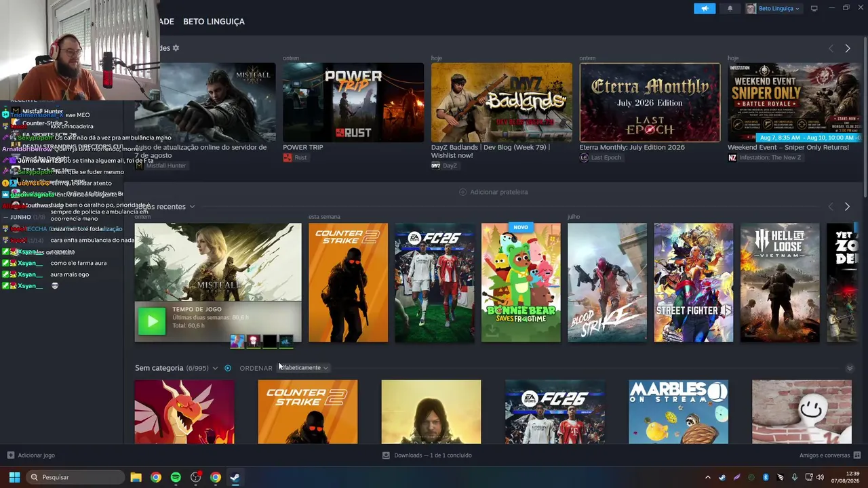
Task: Open the alphabetical sort order dropdown
Action: pos(303,368)
